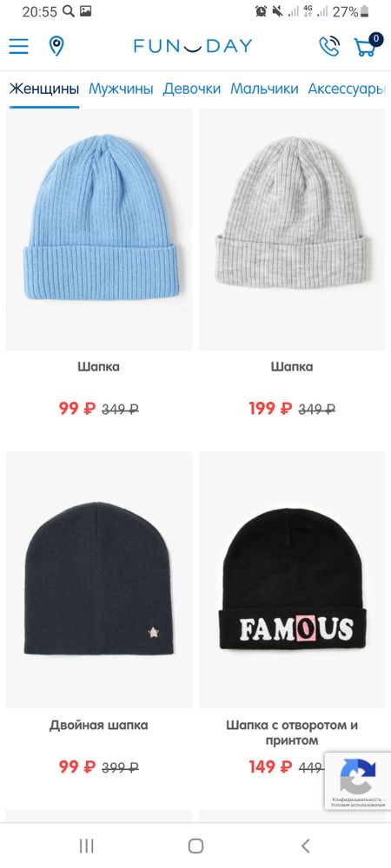Viewport: 391px width, 868px height.
Task: Tap the location pin icon
Action: (56, 46)
